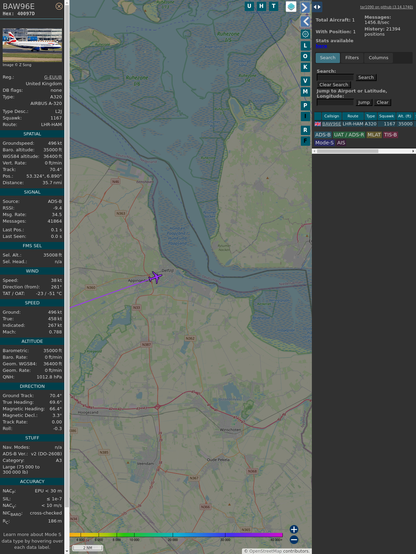Toggle the M multi-select button
This screenshot has width=416, height=554.
click(305, 92)
